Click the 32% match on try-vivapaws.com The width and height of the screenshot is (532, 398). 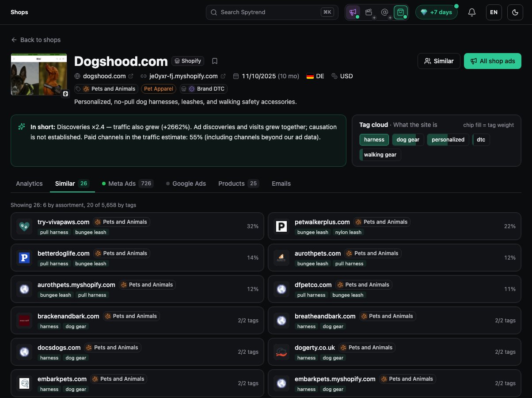coord(253,226)
